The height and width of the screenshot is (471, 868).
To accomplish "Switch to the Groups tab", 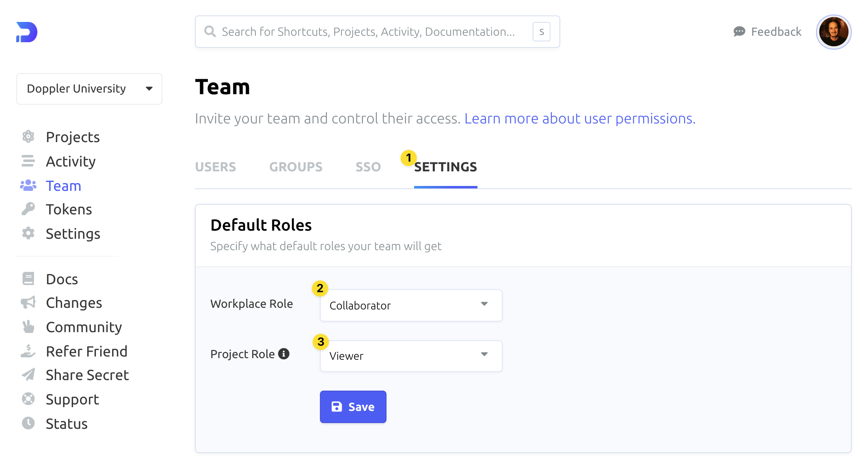I will [296, 167].
